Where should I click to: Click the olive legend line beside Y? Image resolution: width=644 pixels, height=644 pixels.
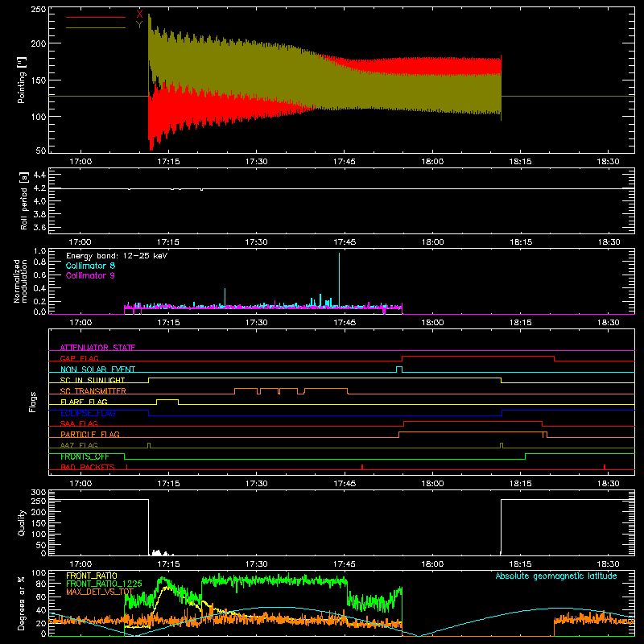tap(96, 27)
